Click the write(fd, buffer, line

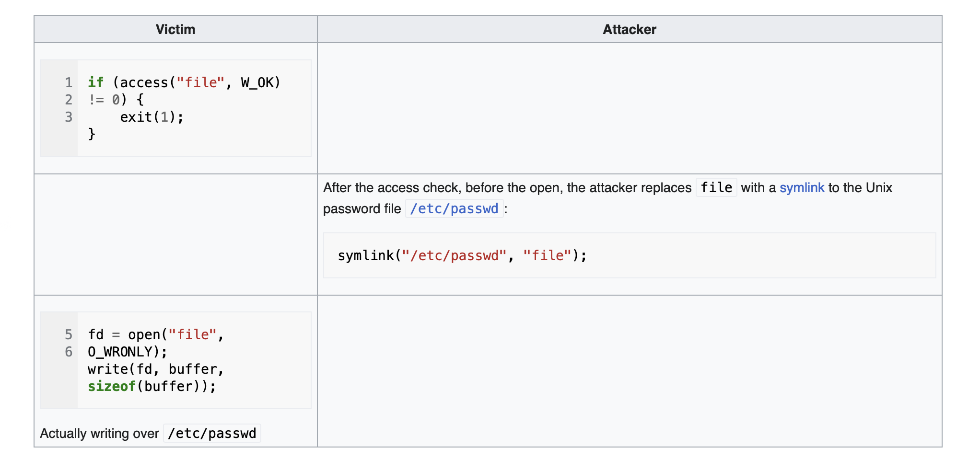pos(156,369)
